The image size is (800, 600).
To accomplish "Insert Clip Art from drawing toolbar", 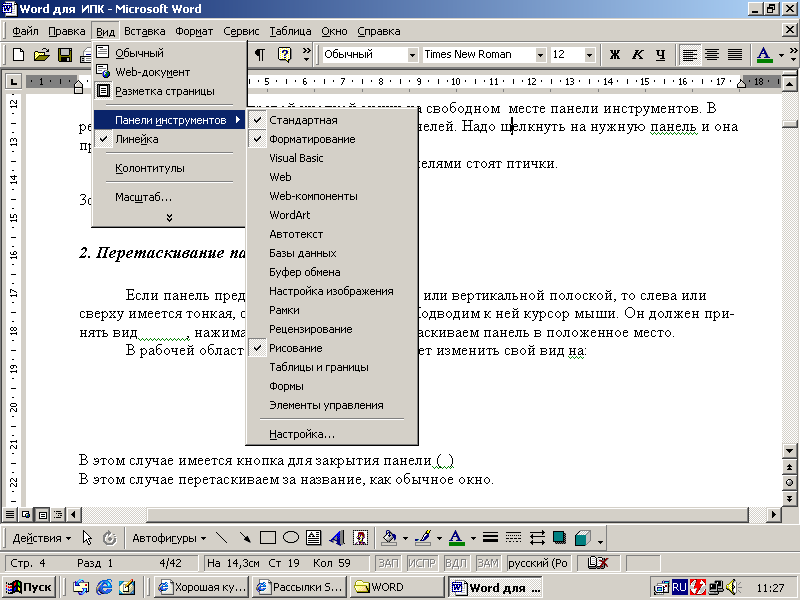I will pos(360,538).
